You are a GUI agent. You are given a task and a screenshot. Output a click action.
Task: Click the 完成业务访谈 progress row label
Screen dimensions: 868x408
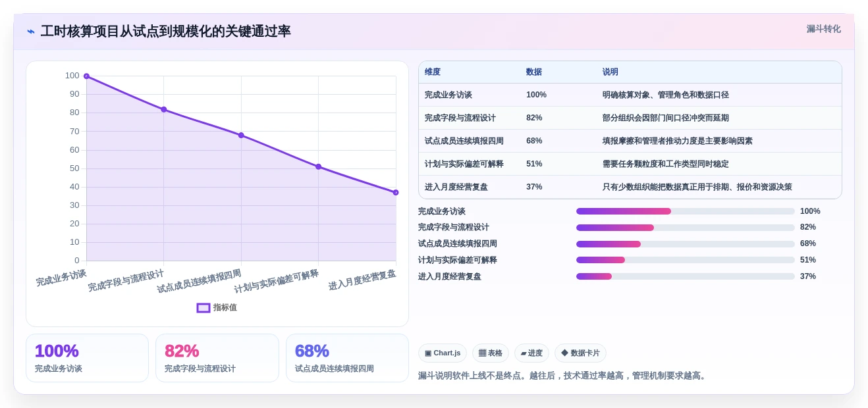click(x=442, y=211)
